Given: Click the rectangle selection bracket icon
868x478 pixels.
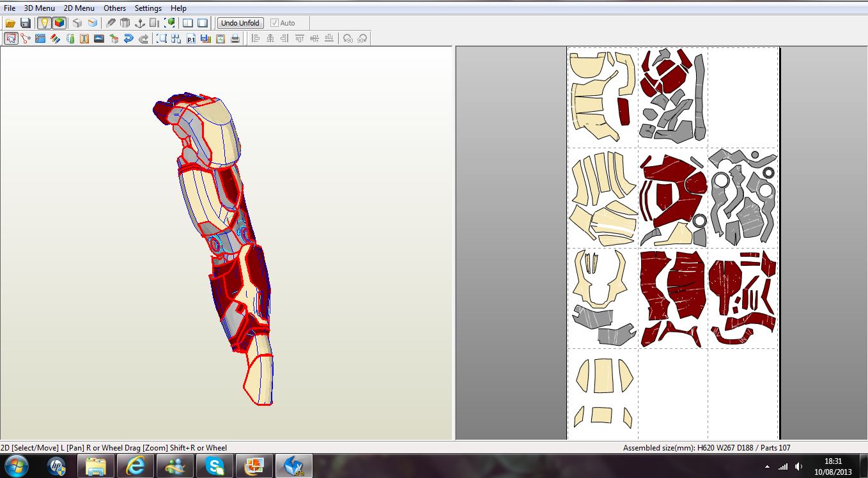Looking at the screenshot, I should coord(162,38).
